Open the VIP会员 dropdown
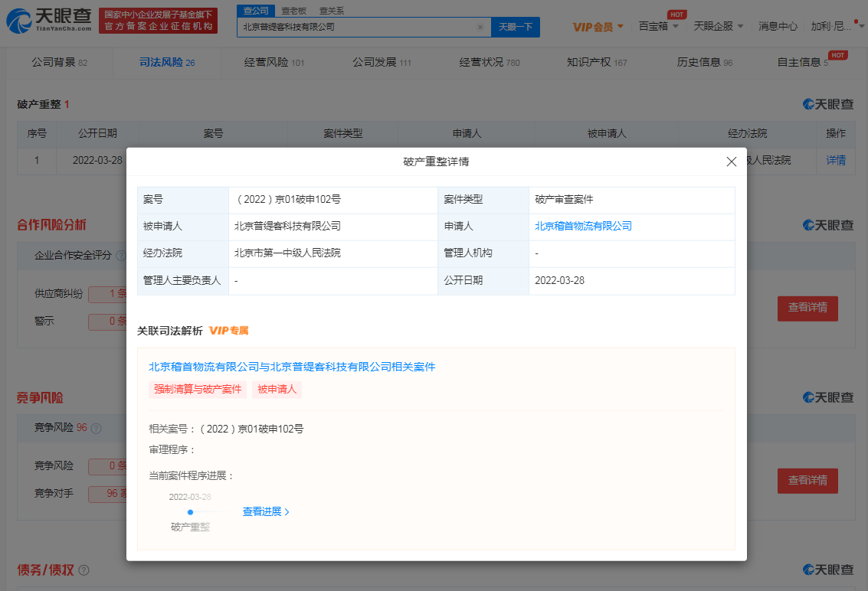Viewport: 868px width, 591px height. click(598, 27)
